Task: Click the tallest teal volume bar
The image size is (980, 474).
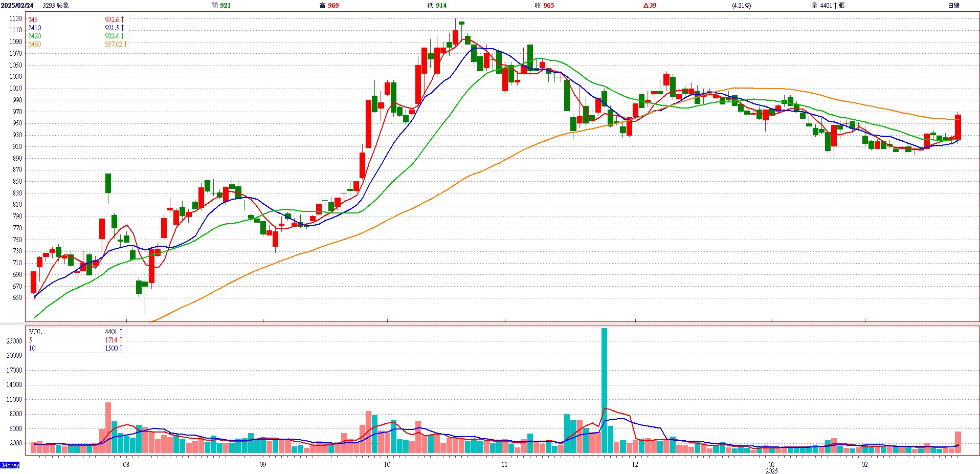Action: pyautogui.click(x=604, y=389)
